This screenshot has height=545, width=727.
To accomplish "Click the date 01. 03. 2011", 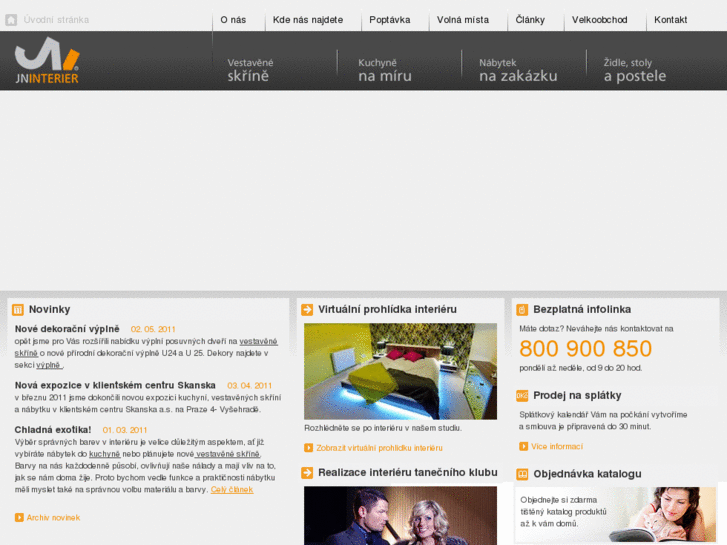I will pyautogui.click(x=125, y=430).
